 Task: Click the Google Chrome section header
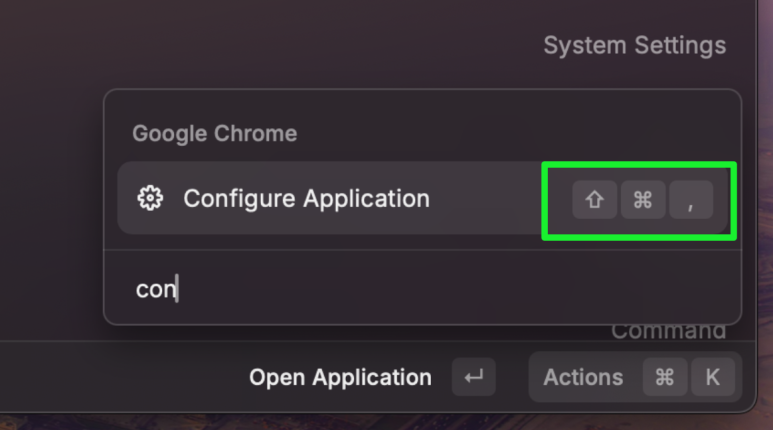[x=214, y=134]
